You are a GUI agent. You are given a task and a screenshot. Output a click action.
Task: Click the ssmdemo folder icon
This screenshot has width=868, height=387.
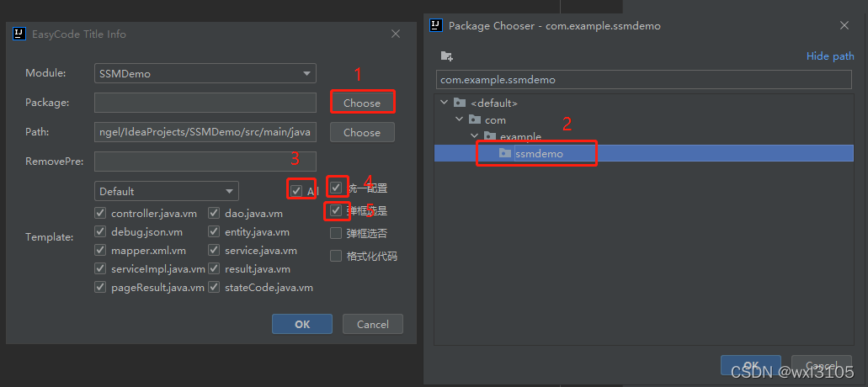pyautogui.click(x=505, y=153)
